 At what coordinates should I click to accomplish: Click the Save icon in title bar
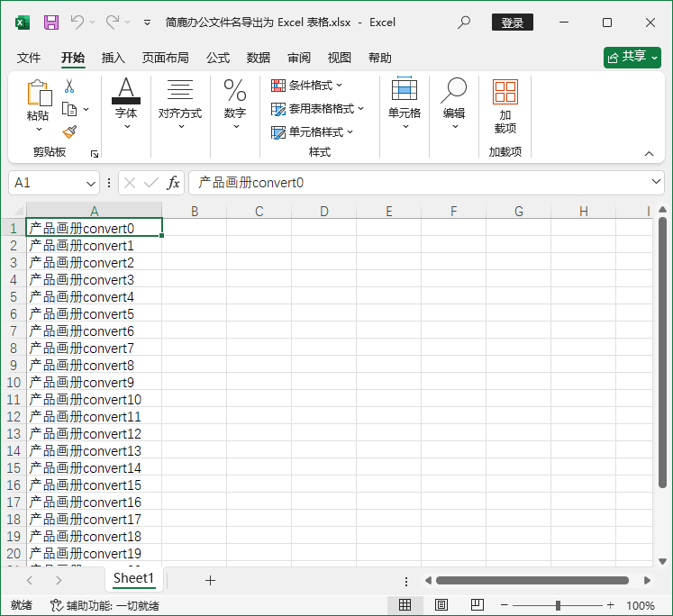coord(51,22)
